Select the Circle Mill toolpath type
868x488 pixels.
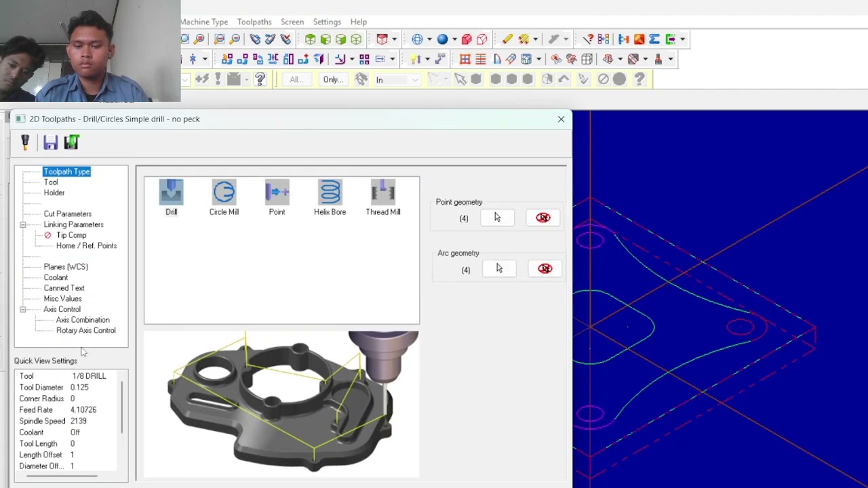tap(224, 198)
